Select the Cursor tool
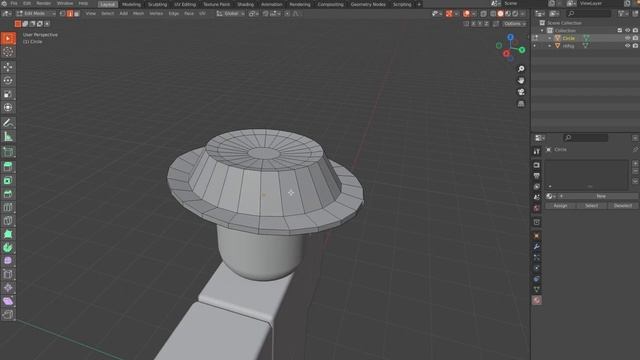The height and width of the screenshot is (360, 640). click(x=8, y=52)
